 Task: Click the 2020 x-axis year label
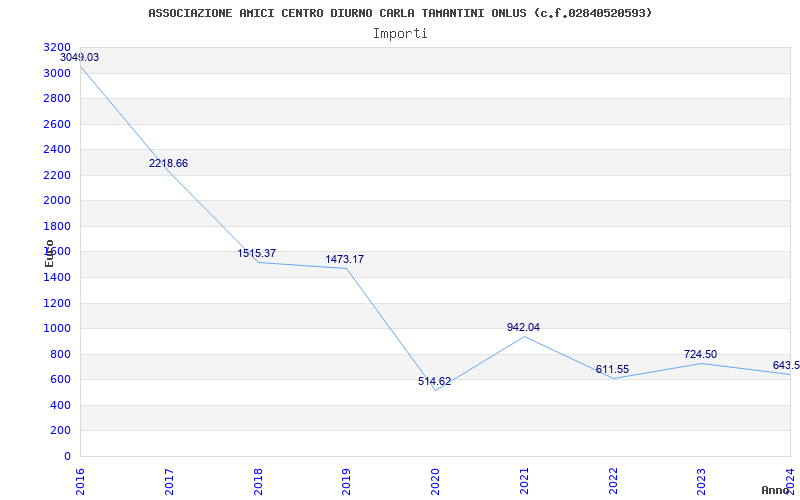(435, 479)
